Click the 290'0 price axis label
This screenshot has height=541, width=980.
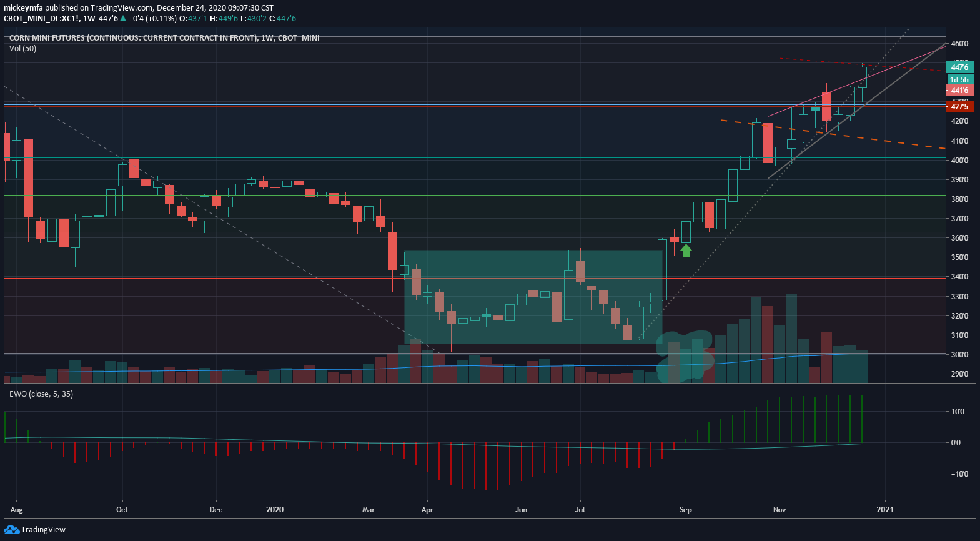(959, 374)
